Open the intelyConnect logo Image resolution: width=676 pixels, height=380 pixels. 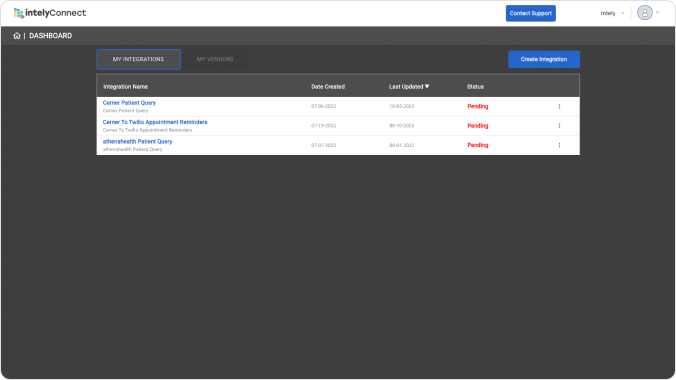point(50,13)
